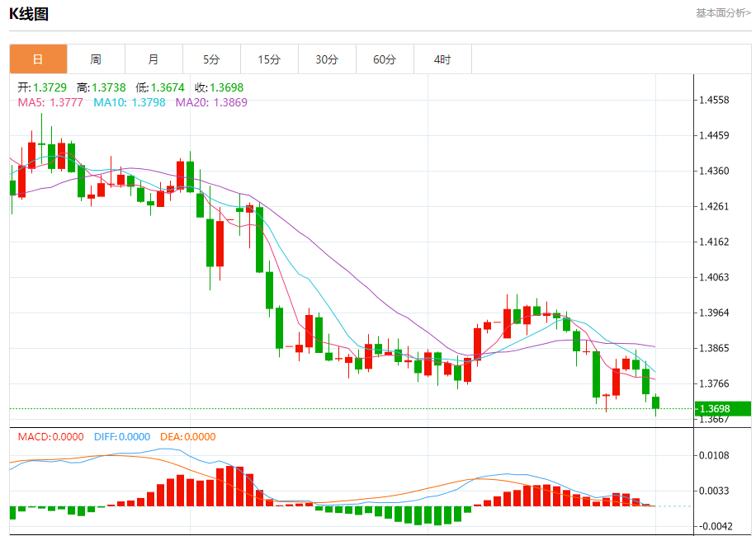Click the MA5: 1.3777 label
This screenshot has height=536, width=756.
[50, 102]
